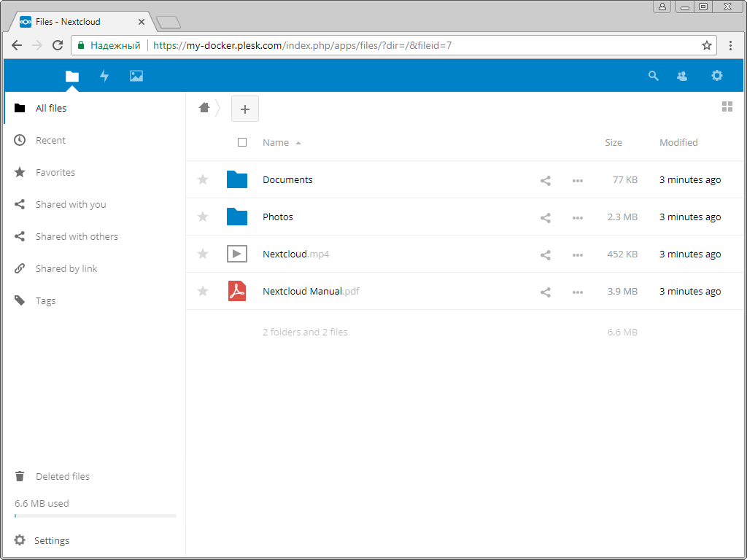Click the Chrome profile user button

point(662,7)
